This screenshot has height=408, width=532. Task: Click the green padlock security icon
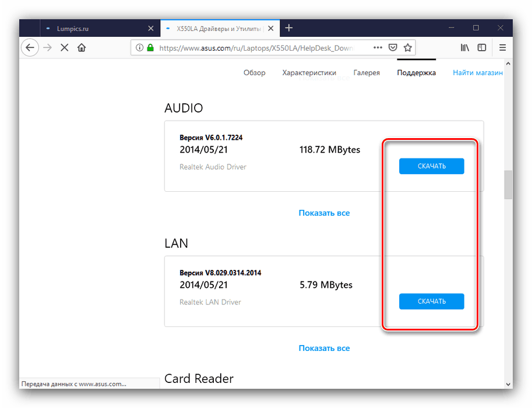point(150,48)
